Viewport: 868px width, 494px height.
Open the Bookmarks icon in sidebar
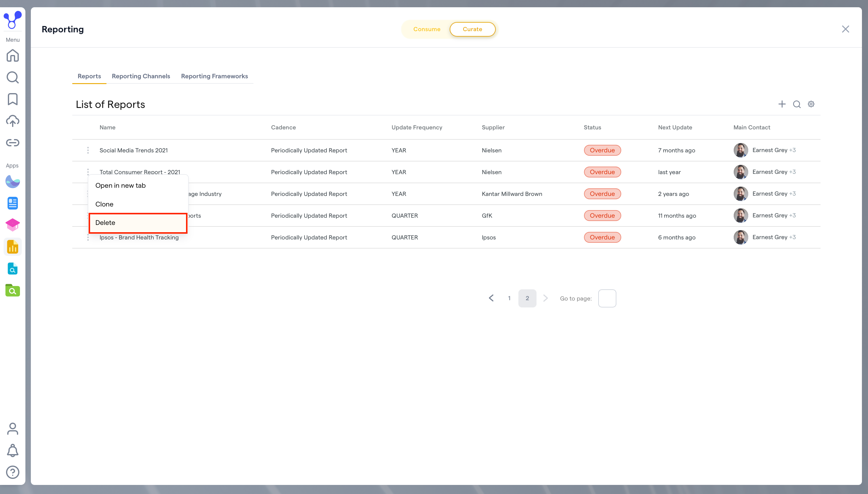coord(13,99)
